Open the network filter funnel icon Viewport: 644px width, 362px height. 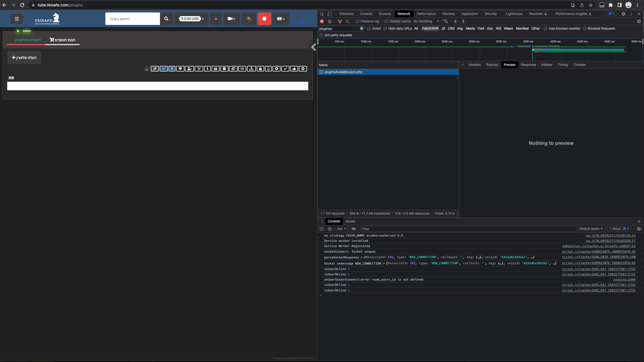pyautogui.click(x=340, y=21)
